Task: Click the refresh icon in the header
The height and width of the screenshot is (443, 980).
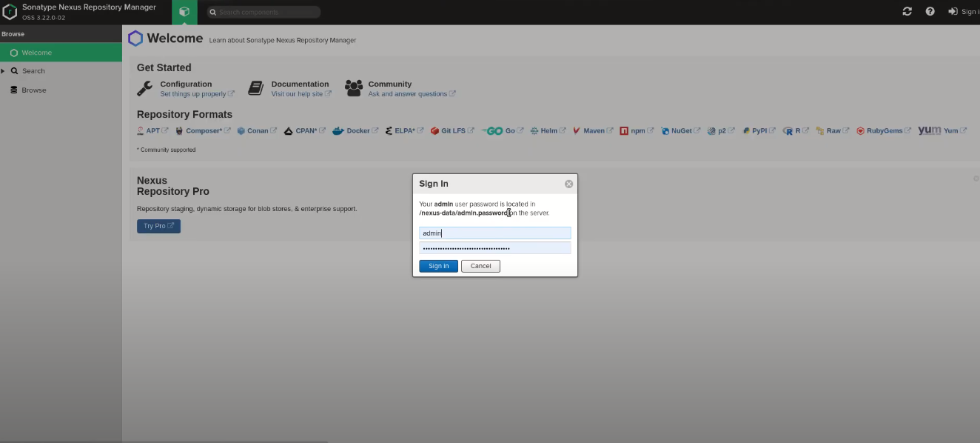Action: point(907,12)
